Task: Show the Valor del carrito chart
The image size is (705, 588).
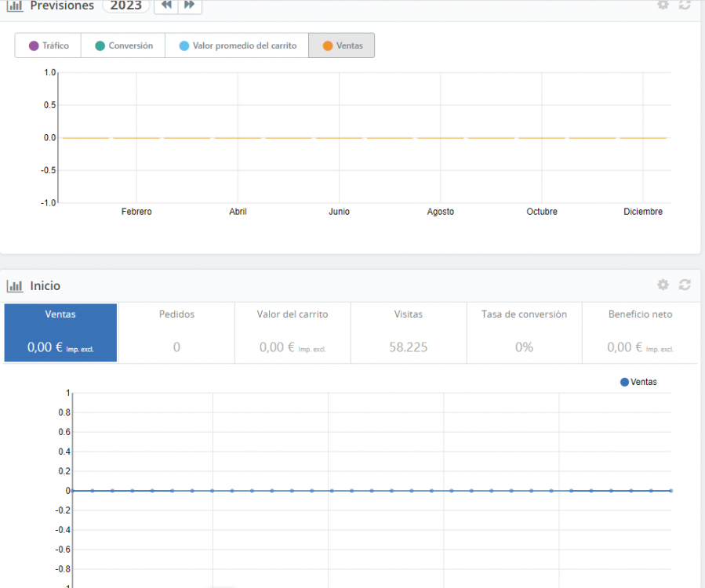Action: pyautogui.click(x=293, y=332)
